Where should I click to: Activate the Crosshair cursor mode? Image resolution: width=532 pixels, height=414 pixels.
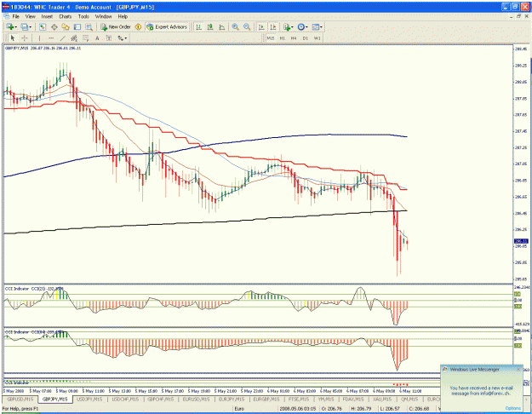[x=24, y=38]
